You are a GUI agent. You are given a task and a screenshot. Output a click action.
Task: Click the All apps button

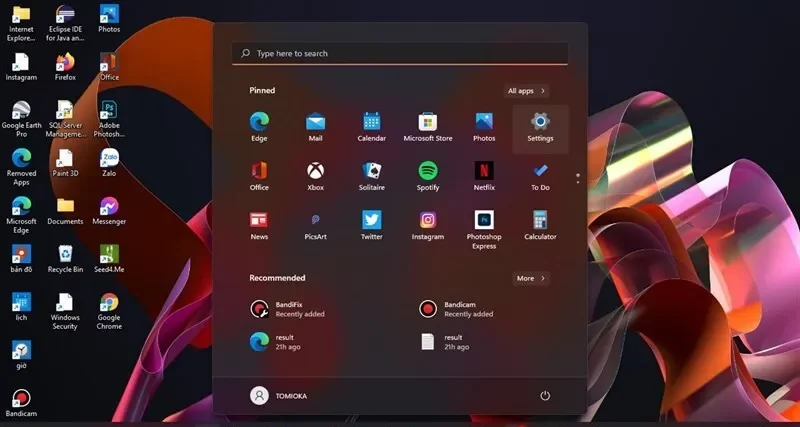pos(526,91)
